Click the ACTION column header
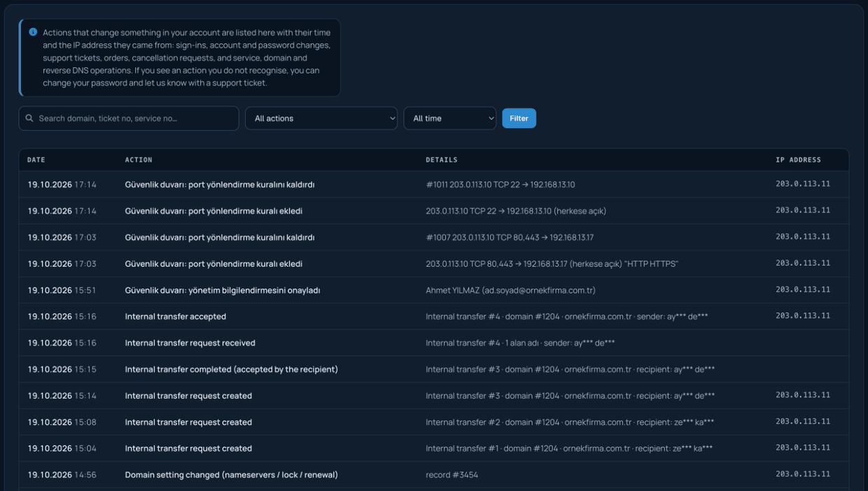 click(x=139, y=160)
